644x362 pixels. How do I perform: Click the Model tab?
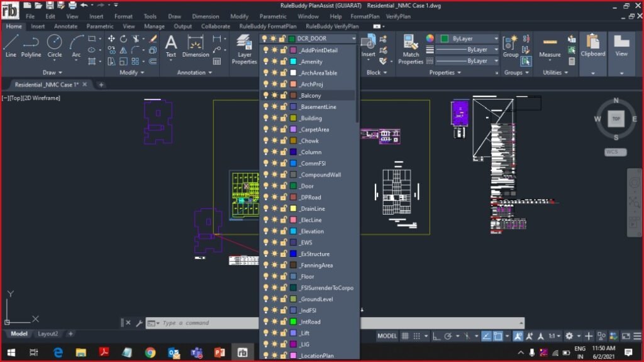(x=19, y=334)
